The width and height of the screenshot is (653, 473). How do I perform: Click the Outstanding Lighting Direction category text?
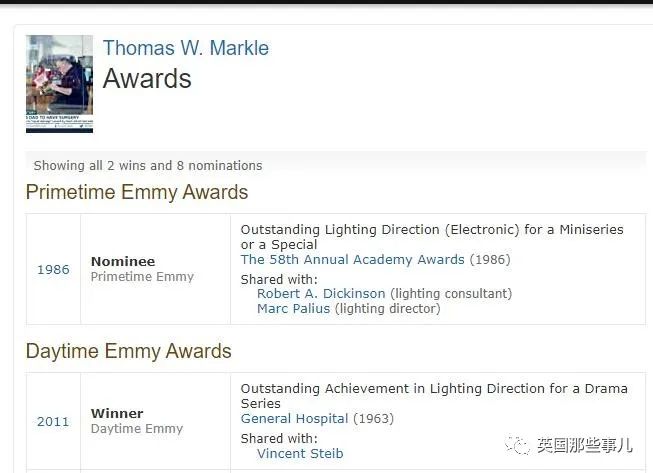[432, 237]
